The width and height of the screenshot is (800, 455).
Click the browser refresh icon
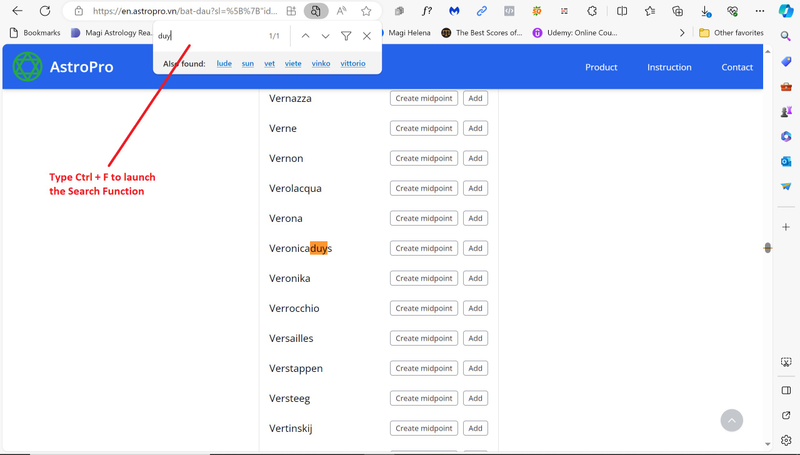coord(45,11)
